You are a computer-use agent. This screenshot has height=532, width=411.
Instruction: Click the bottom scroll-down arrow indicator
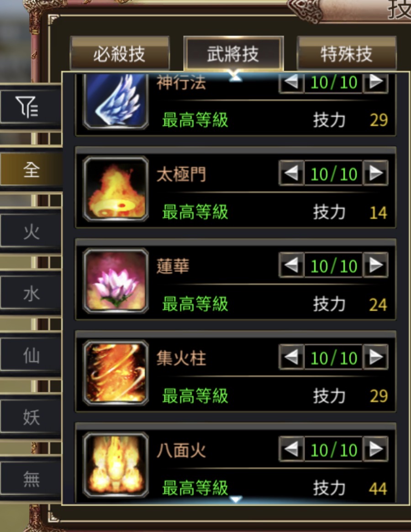pyautogui.click(x=236, y=499)
